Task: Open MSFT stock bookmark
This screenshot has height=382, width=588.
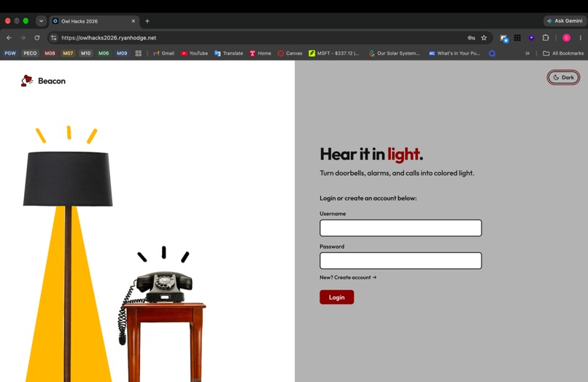Action: [333, 53]
